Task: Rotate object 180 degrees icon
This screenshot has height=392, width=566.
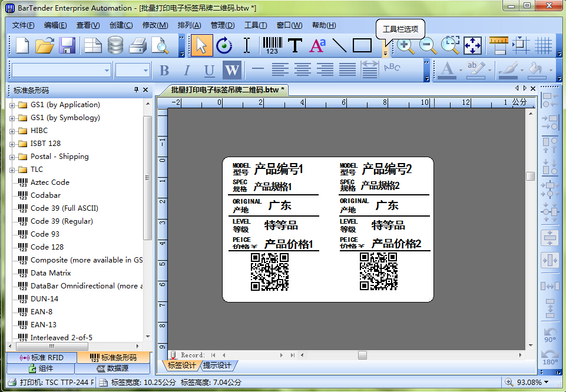Action: (x=550, y=357)
